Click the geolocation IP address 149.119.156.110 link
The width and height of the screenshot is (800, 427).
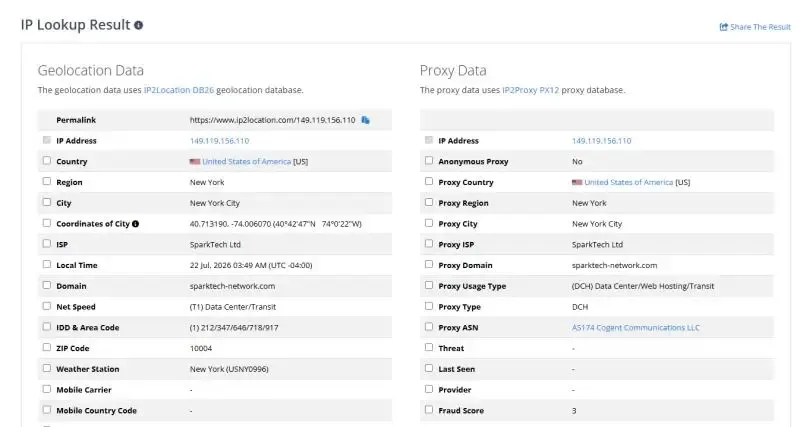click(x=219, y=141)
